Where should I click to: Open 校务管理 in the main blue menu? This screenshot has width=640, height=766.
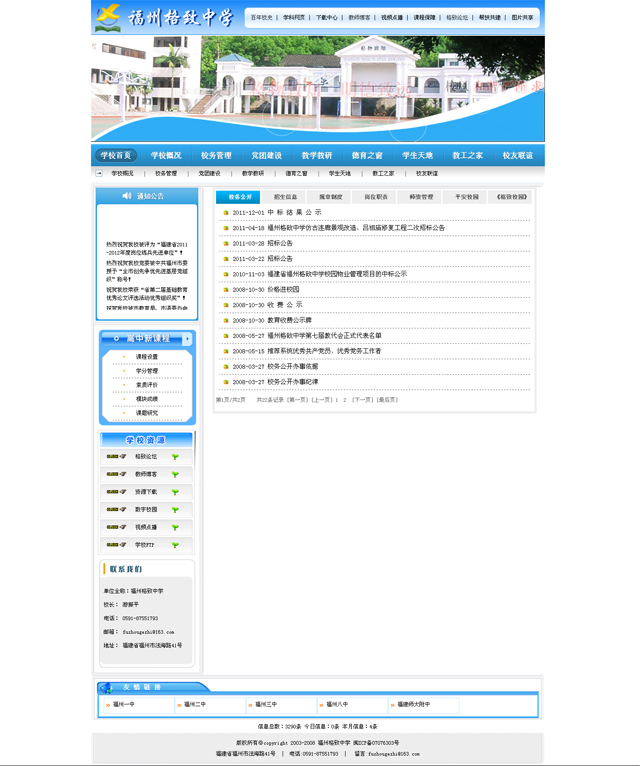[216, 155]
